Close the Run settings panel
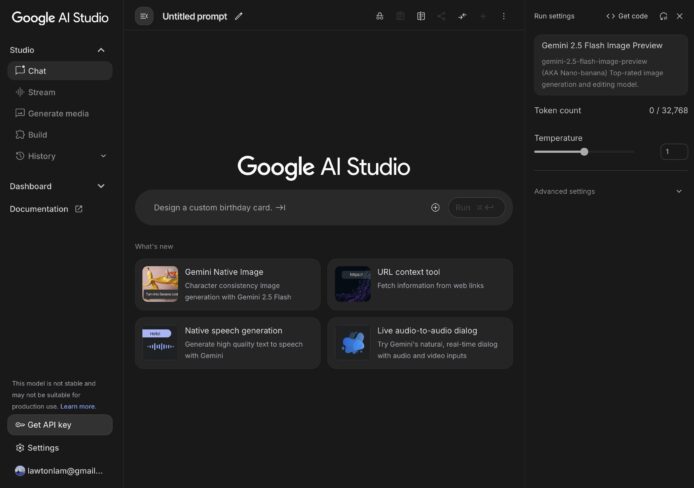Screen dimensions: 694x488 (681, 16)
